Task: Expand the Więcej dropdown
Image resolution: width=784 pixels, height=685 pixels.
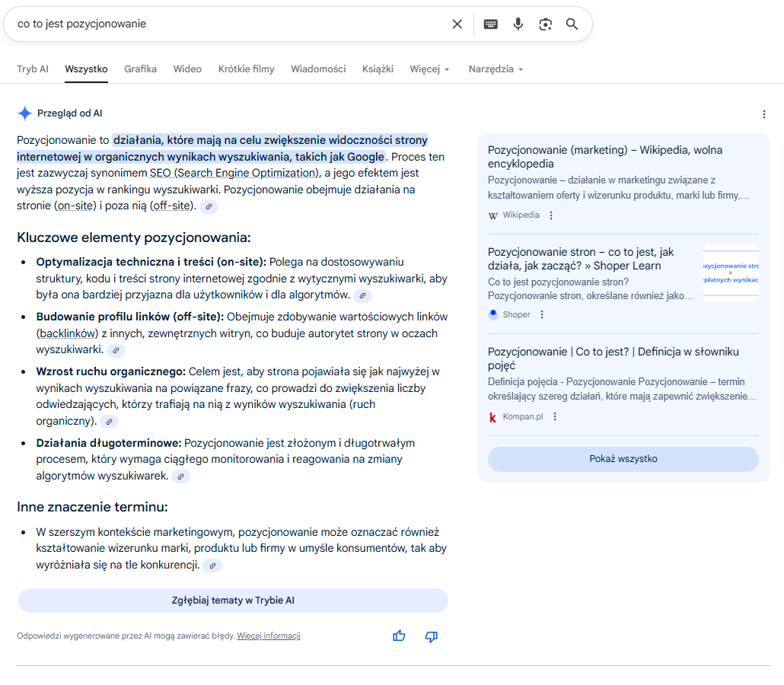Action: (429, 69)
